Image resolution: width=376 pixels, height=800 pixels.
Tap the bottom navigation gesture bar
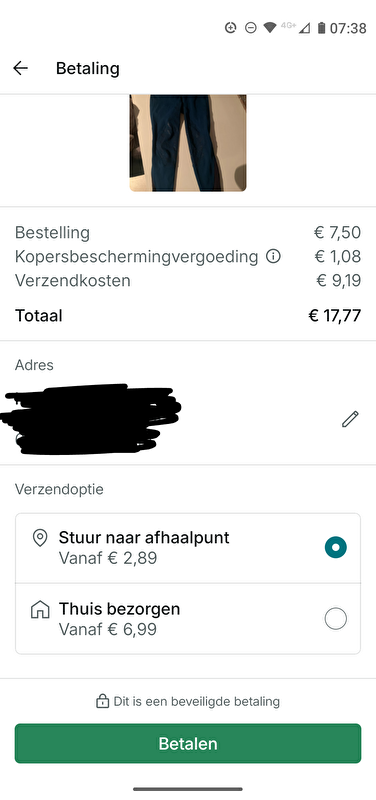[x=188, y=789]
